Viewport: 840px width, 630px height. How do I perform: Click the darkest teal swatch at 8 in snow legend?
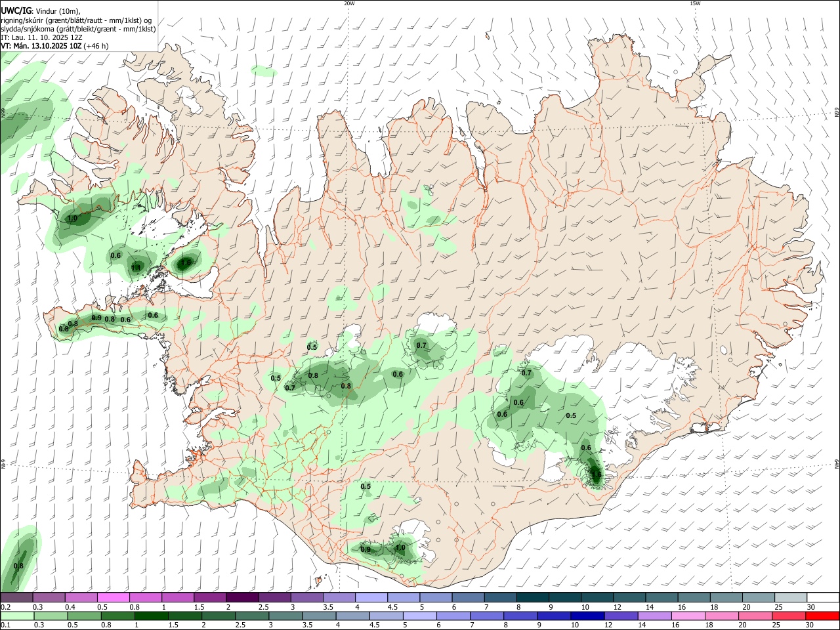(x=533, y=597)
